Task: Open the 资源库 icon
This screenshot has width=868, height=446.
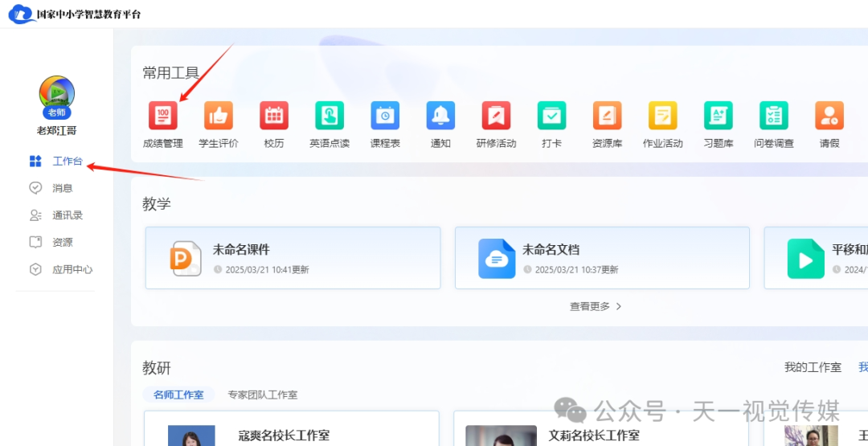Action: [x=608, y=116]
